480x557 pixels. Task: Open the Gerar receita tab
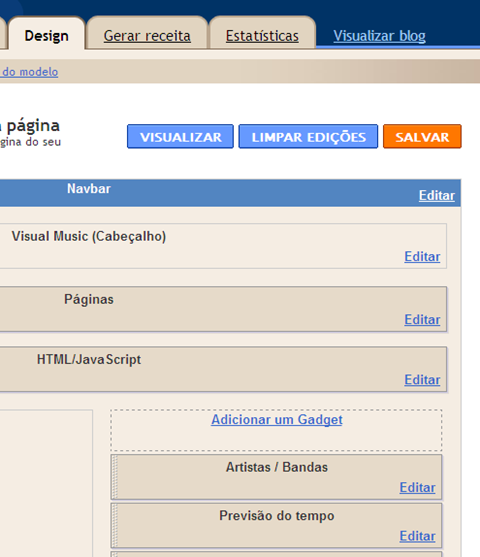[x=147, y=36]
